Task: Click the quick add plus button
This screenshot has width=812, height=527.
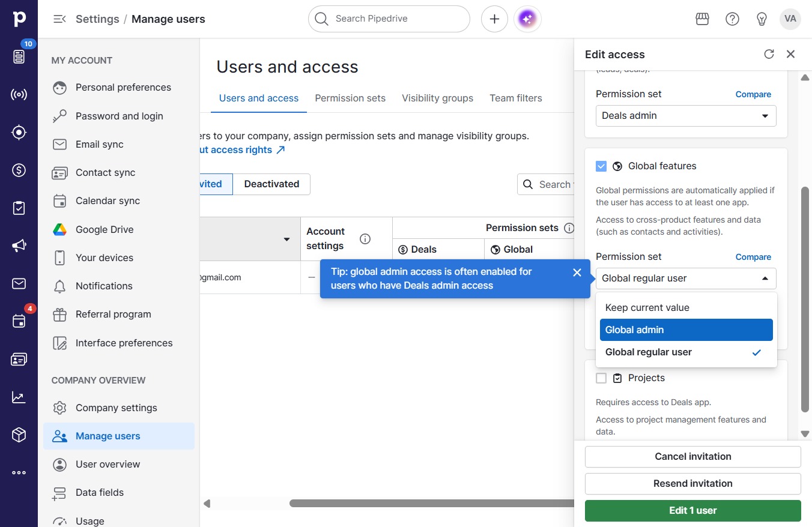Action: (494, 19)
